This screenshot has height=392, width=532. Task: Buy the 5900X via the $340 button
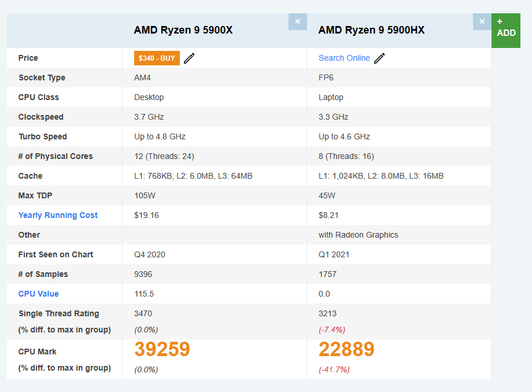pos(157,58)
